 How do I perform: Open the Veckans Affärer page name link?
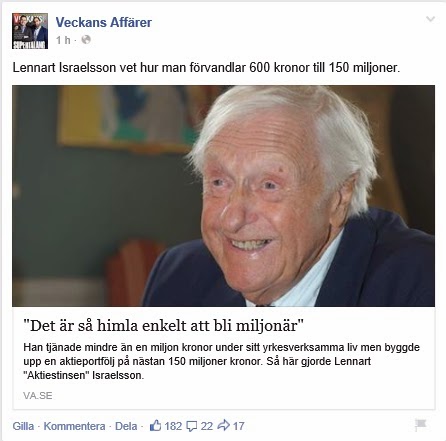click(103, 22)
